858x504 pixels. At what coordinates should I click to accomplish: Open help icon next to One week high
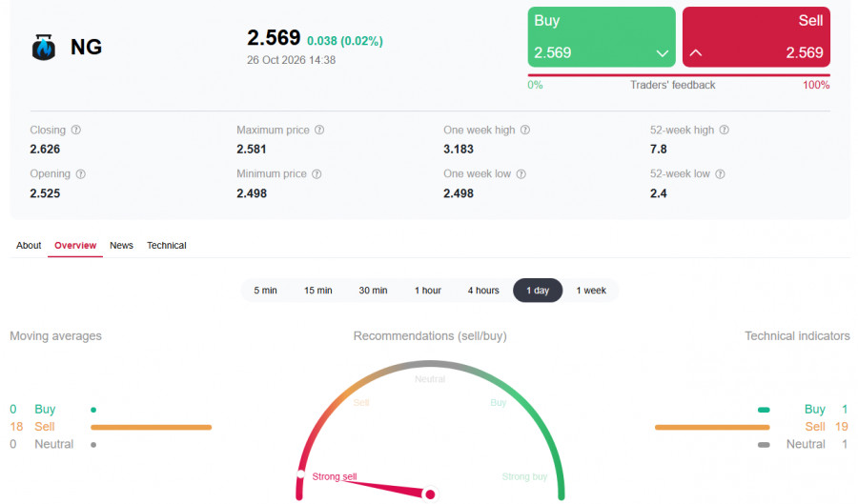coord(525,131)
